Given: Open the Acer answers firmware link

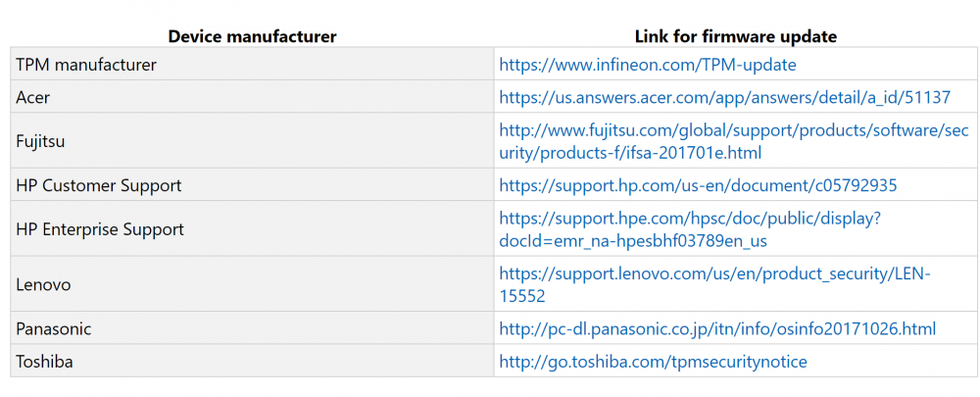Looking at the screenshot, I should coord(724,97).
